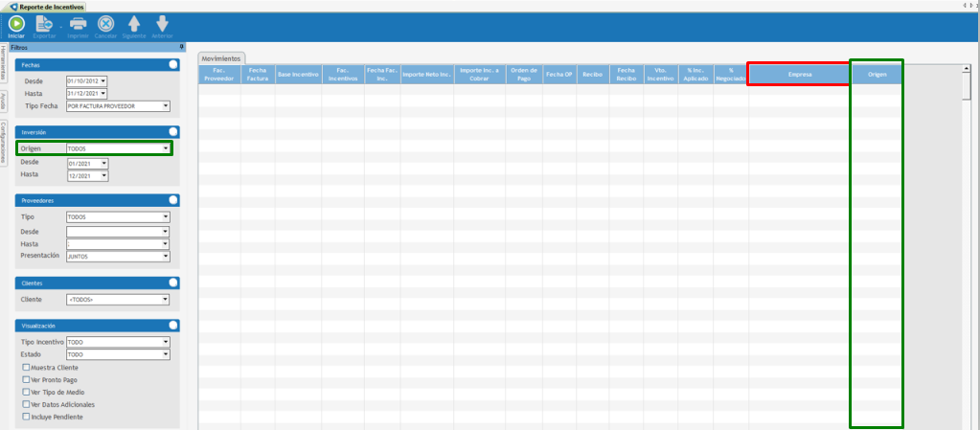The image size is (980, 430).
Task: Enable the Muestra Cliente checkbox
Action: coord(26,368)
